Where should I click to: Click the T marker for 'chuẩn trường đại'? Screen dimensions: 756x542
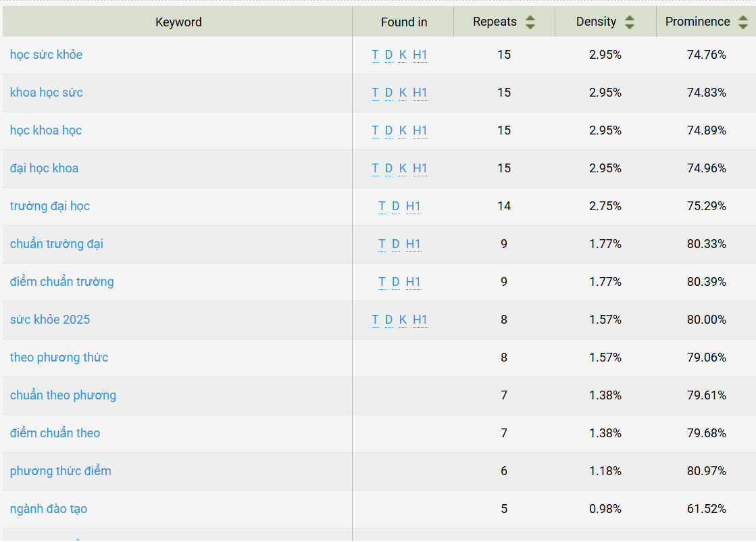(382, 244)
